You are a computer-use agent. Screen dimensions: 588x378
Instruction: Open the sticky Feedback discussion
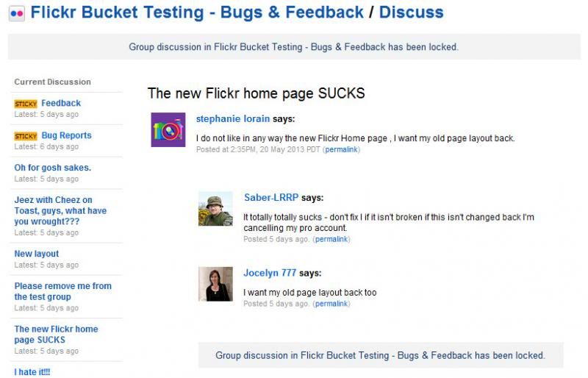[x=61, y=104]
